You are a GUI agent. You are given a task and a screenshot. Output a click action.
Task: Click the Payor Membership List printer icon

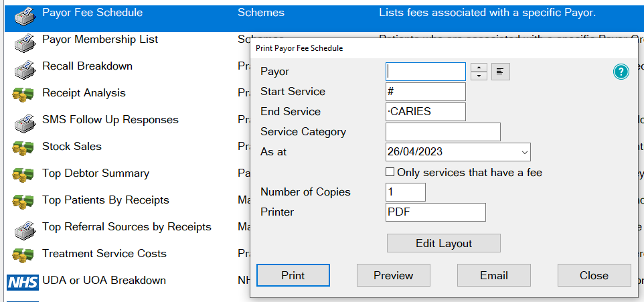point(25,42)
